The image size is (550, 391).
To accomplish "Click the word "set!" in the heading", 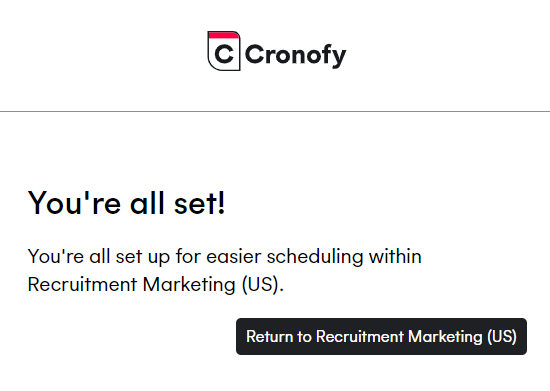I will tap(199, 203).
